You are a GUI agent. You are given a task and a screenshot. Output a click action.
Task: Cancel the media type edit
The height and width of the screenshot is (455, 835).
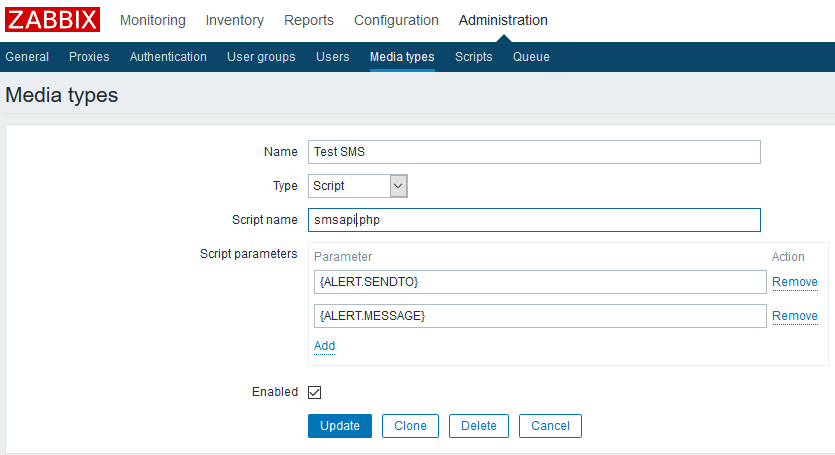pyautogui.click(x=550, y=426)
